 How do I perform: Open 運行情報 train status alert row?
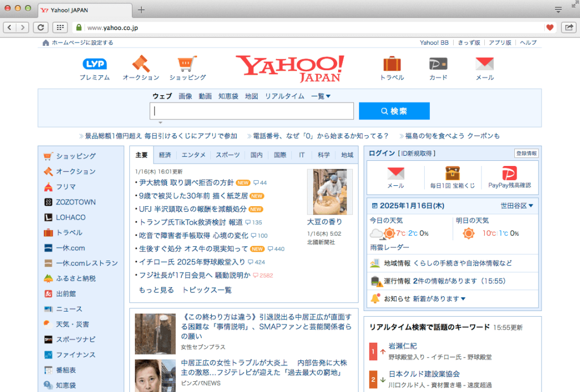coord(453,281)
